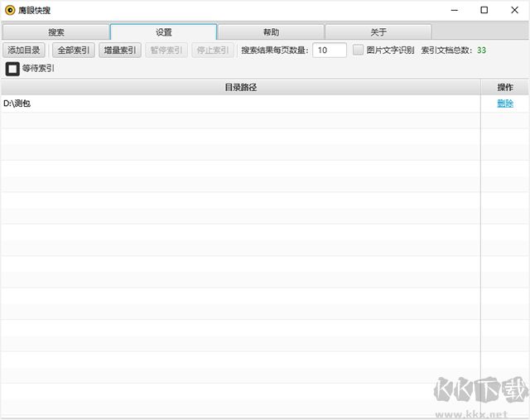Select the 设置 tab
530x420 pixels.
point(163,32)
